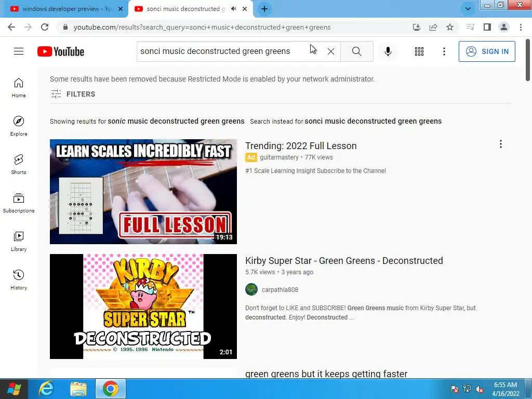Click the carpathia808 channel avatar

(x=251, y=289)
